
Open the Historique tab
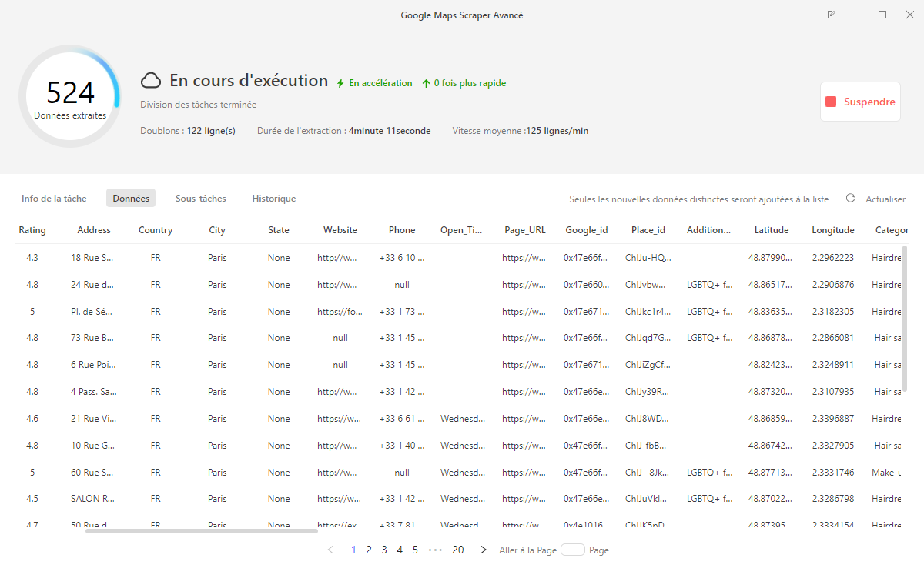pyautogui.click(x=273, y=198)
